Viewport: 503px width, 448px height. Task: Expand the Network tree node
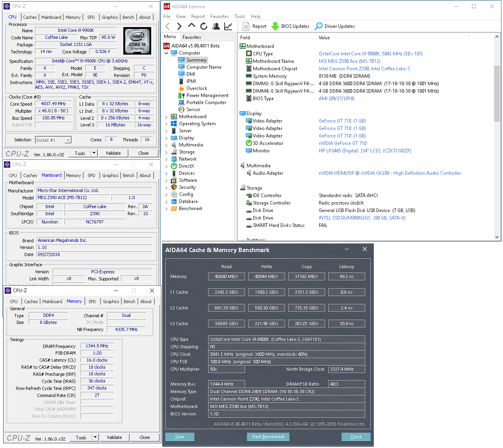coord(166,159)
